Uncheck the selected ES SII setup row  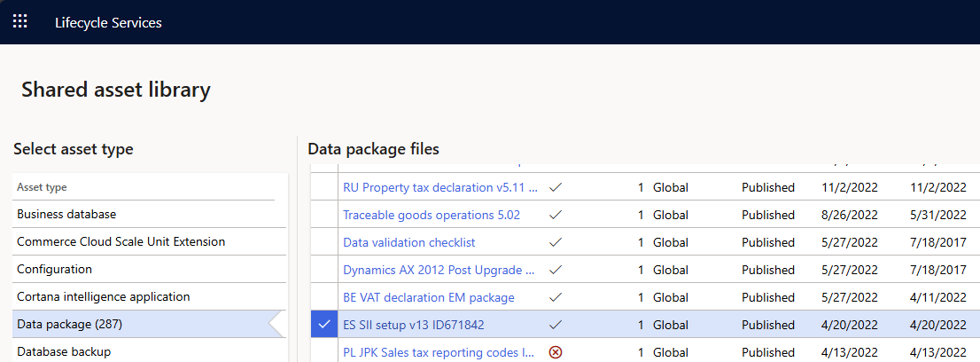pos(323,325)
